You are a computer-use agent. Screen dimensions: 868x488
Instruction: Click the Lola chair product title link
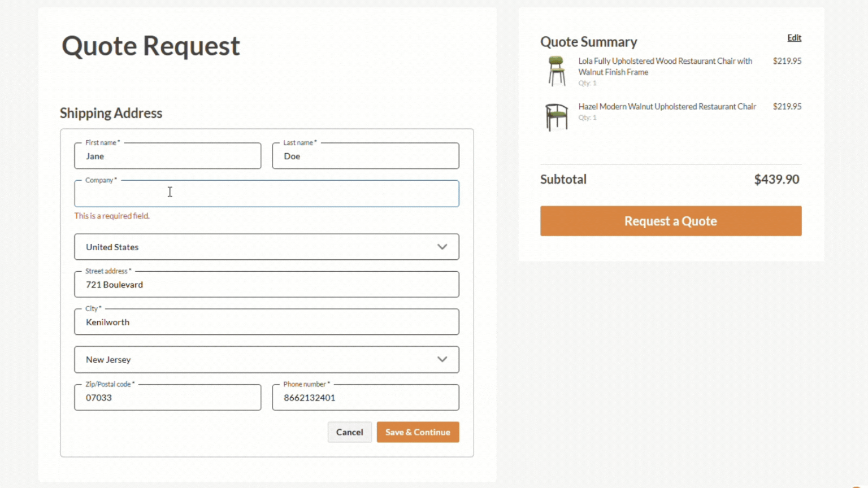pyautogui.click(x=665, y=66)
